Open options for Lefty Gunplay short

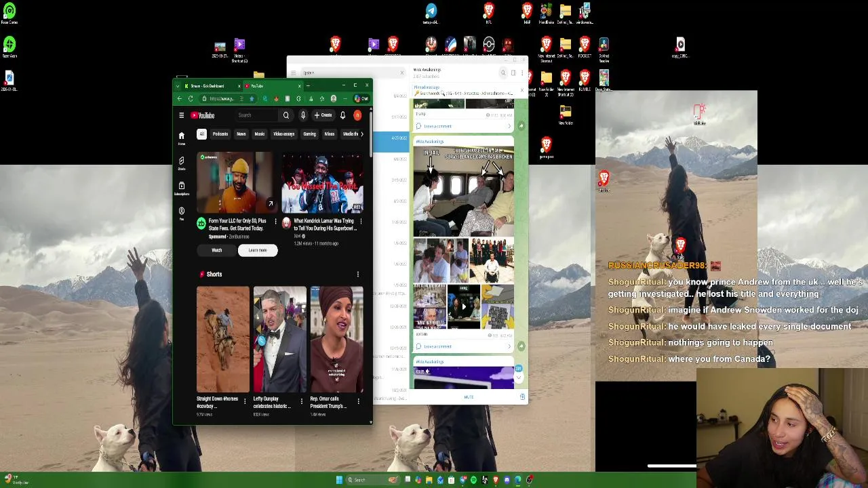click(x=302, y=400)
